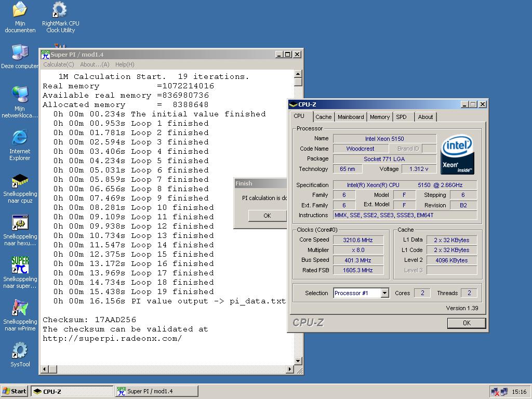532x399 pixels.
Task: Open Calculate(C) menu in Super PI
Action: [x=59, y=64]
